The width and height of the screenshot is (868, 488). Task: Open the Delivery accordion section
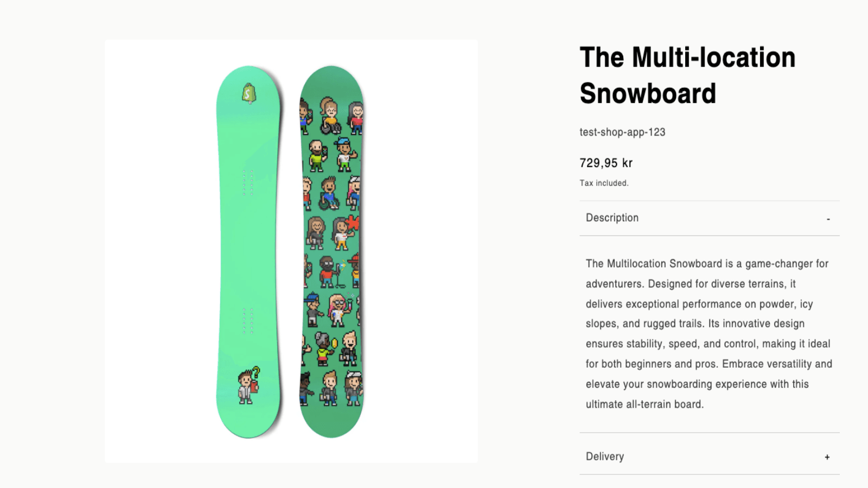pyautogui.click(x=605, y=457)
